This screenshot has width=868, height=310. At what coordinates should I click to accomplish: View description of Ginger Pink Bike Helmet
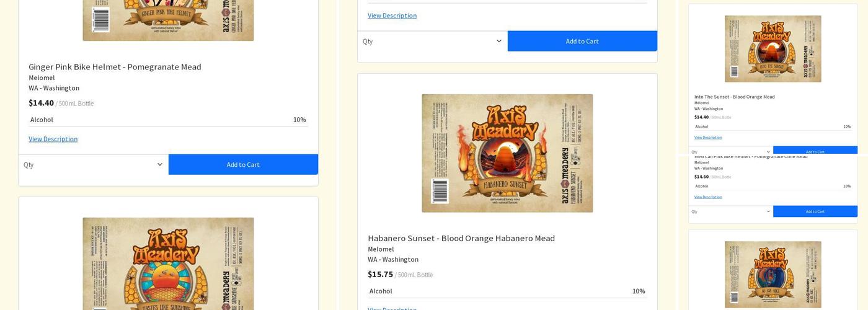point(53,139)
